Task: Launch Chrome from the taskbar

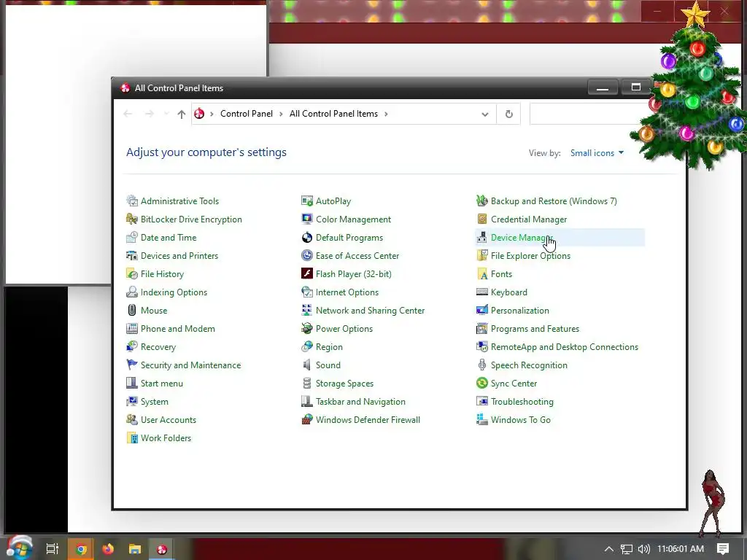Action: [x=81, y=549]
